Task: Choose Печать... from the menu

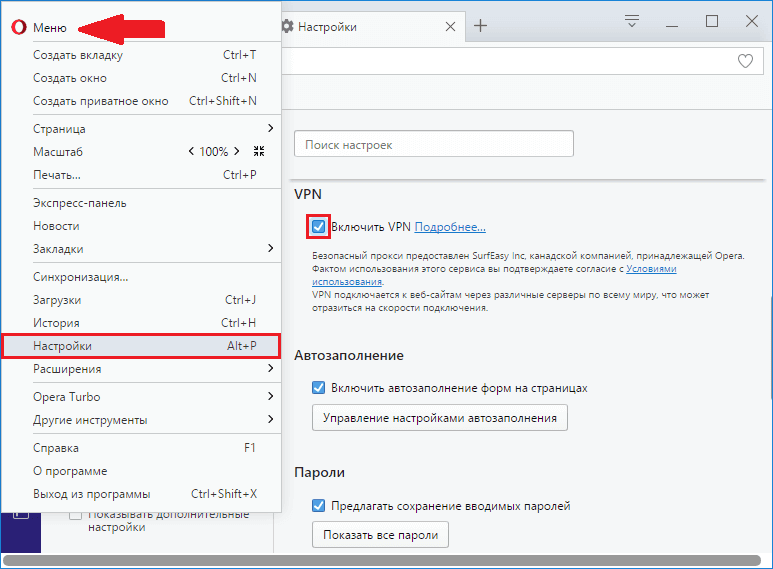Action: (x=141, y=175)
